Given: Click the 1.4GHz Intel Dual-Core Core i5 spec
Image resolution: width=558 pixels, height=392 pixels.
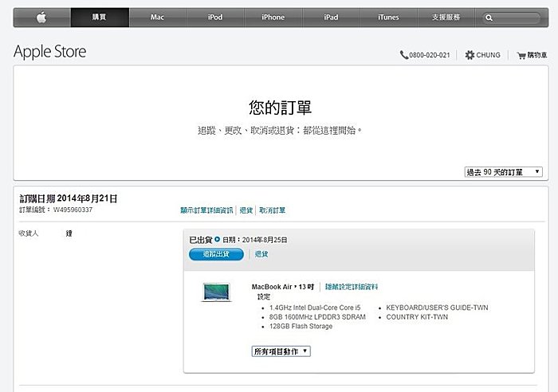Looking at the screenshot, I should 315,308.
